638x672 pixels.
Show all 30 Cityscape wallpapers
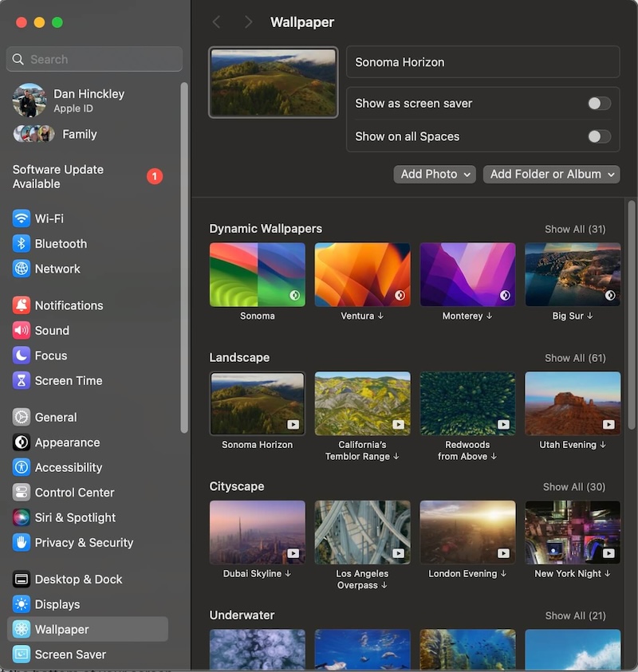coord(574,487)
